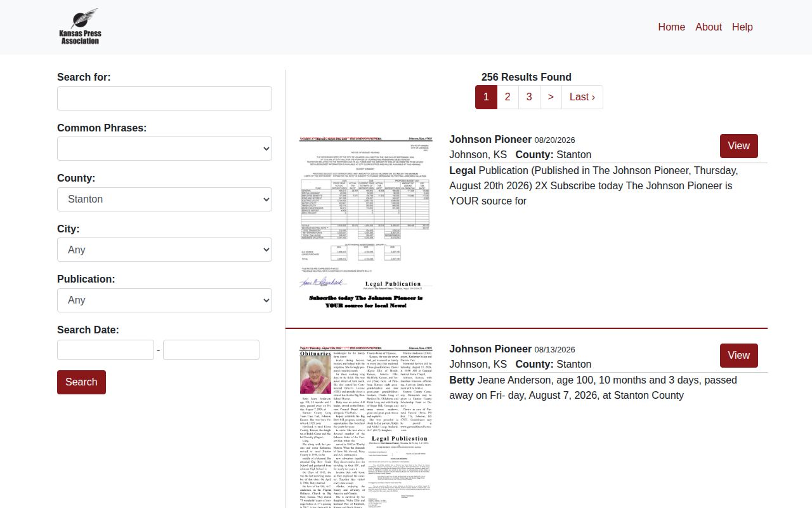
Task: Open the budget hearing legal notice thumbnail
Action: coord(366,223)
